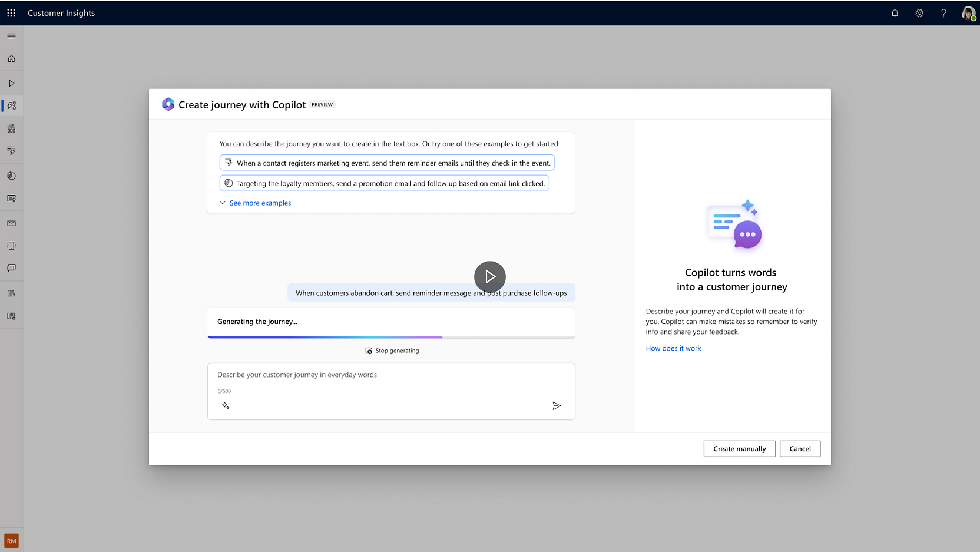
Task: Open the Journeys sidebar icon
Action: coord(11,105)
